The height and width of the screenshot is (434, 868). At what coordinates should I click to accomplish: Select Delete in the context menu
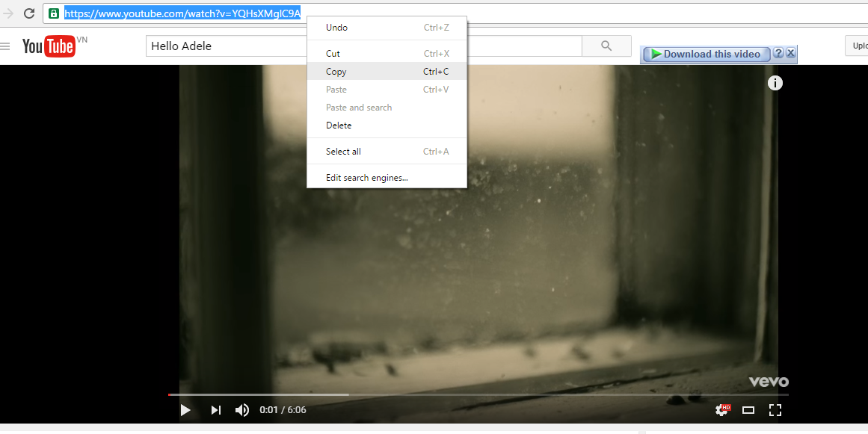[387, 125]
